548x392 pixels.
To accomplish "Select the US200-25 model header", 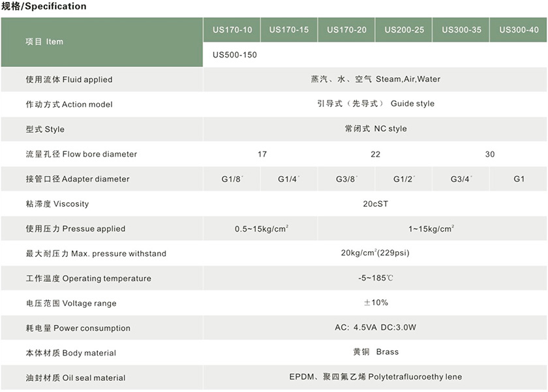I will [404, 30].
